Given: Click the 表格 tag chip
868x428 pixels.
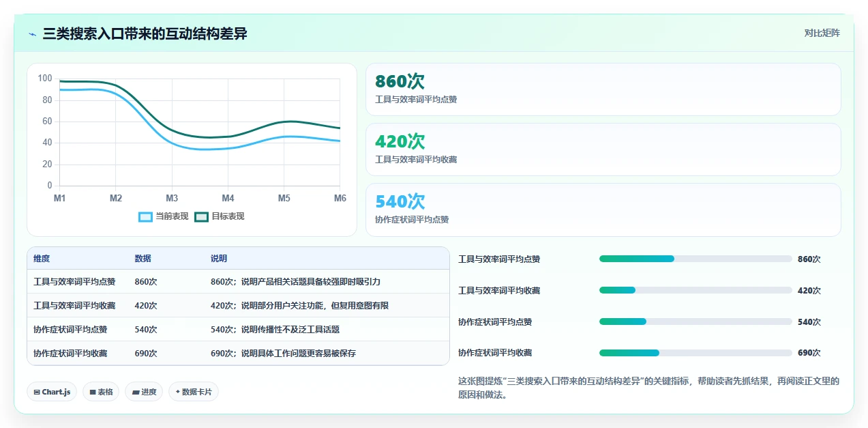Looking at the screenshot, I should pos(101,392).
